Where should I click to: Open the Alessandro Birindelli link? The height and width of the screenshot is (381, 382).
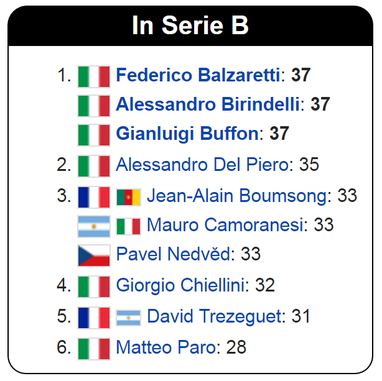pyautogui.click(x=207, y=104)
